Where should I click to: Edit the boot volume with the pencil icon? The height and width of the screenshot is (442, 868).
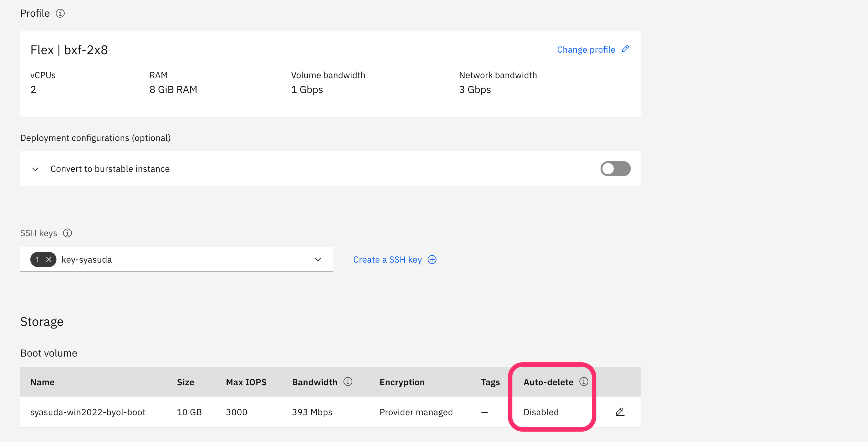point(620,412)
